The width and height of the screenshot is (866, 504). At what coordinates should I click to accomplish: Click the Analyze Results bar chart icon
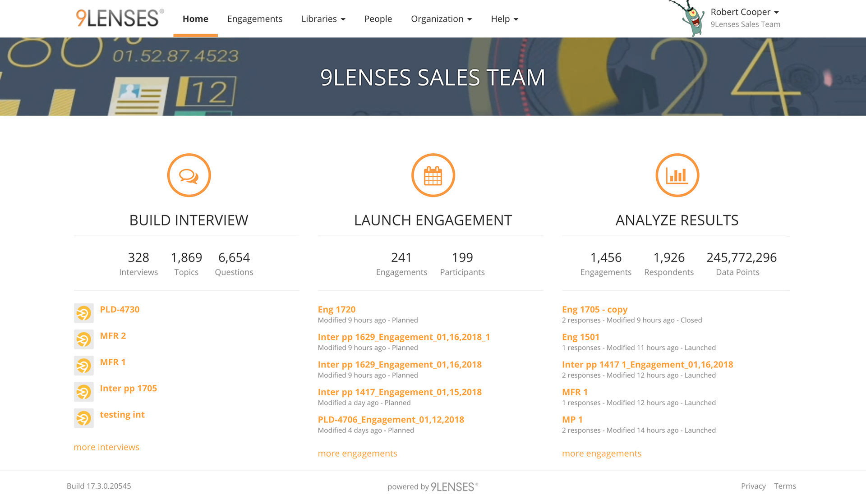[677, 175]
